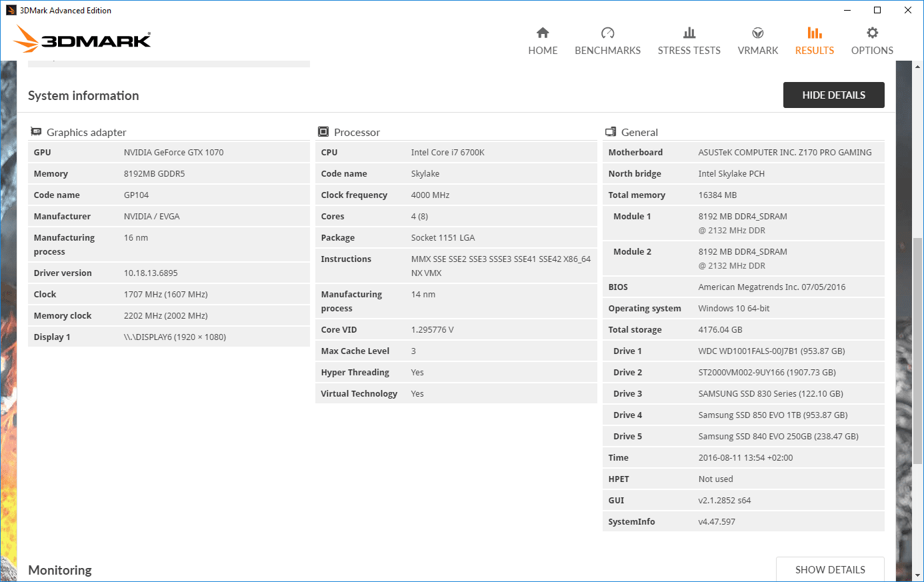Screen dimensions: 924x582
Task: Click the scrollbar down arrow
Action: click(x=918, y=575)
